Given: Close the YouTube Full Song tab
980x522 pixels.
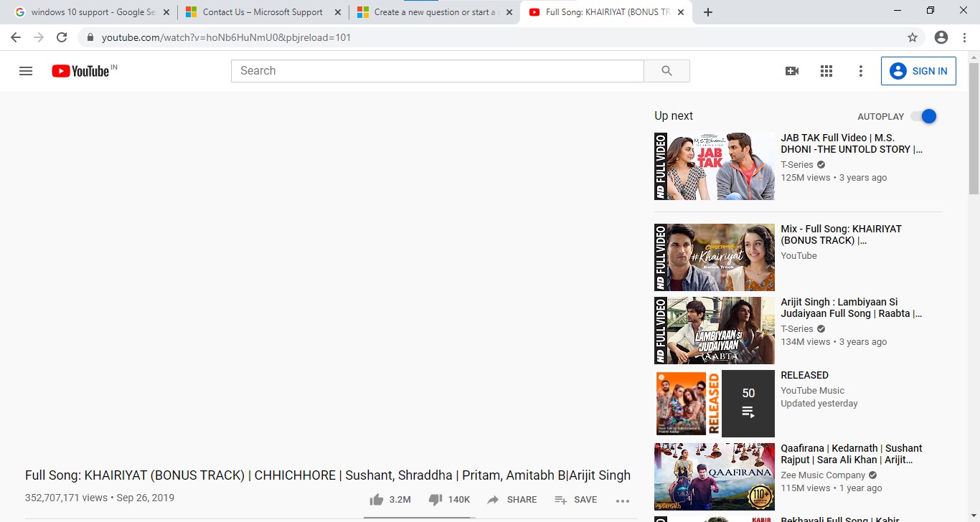Looking at the screenshot, I should click(x=680, y=12).
